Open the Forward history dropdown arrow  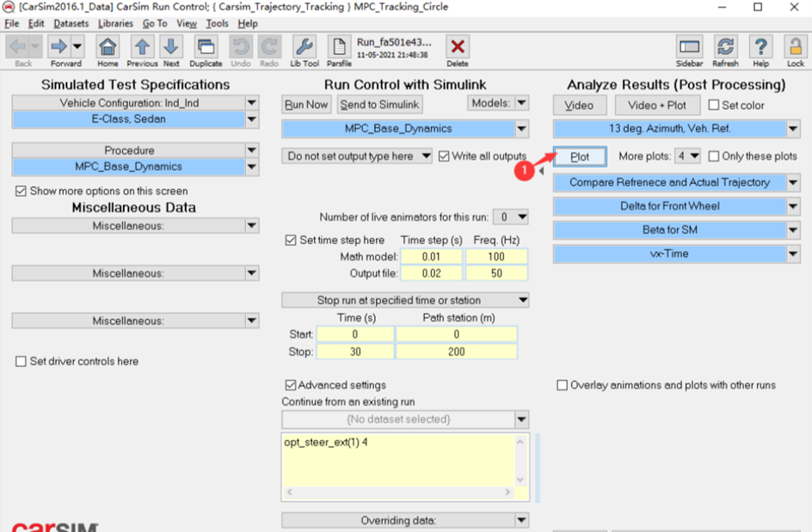(77, 46)
